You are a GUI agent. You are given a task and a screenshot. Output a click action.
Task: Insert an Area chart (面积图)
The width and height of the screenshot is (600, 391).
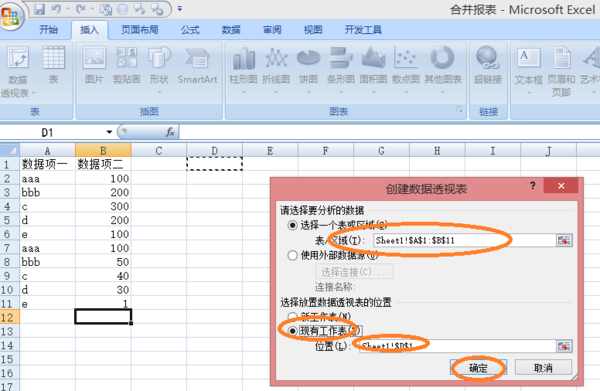pyautogui.click(x=373, y=70)
